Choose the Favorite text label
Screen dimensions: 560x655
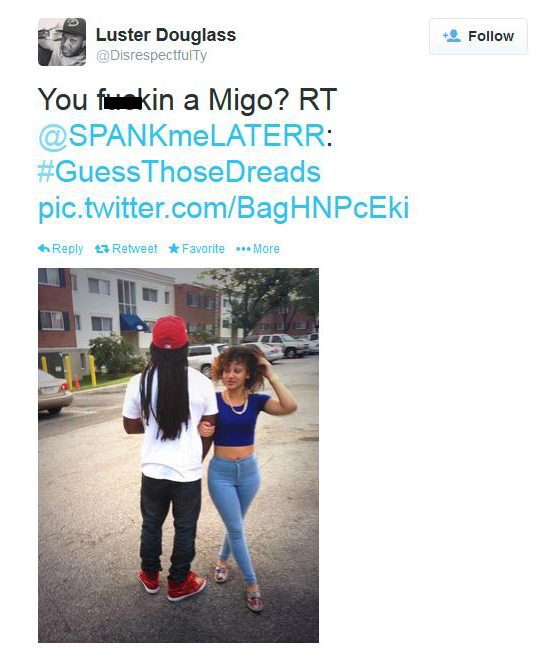(x=203, y=249)
